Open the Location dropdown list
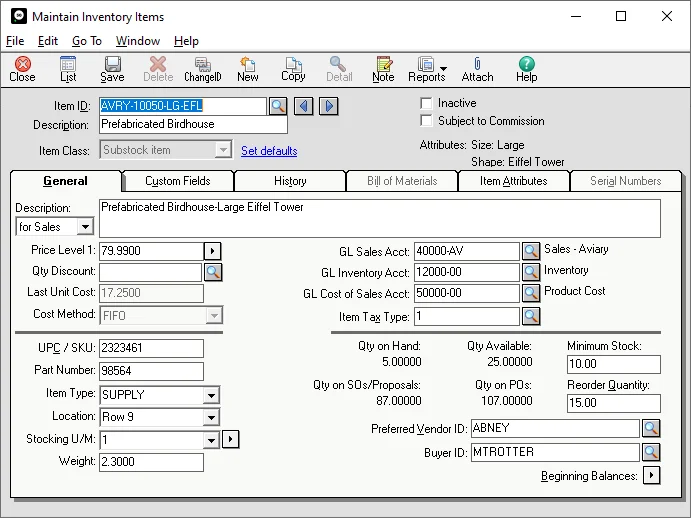The height and width of the screenshot is (518, 691). click(210, 417)
